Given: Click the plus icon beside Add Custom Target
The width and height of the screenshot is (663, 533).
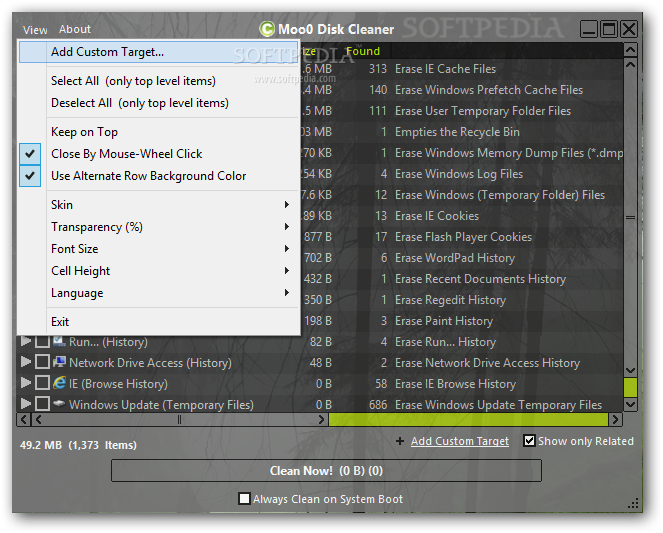Looking at the screenshot, I should 400,441.
